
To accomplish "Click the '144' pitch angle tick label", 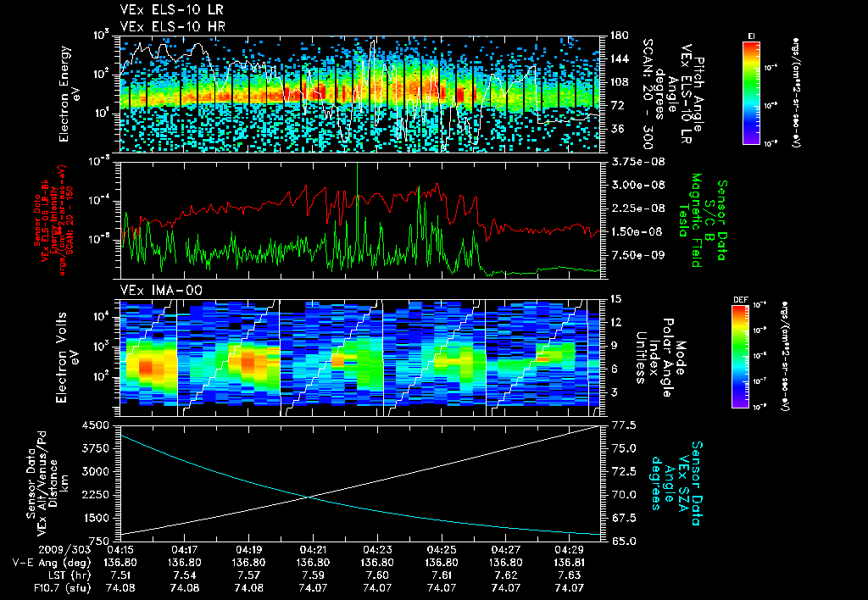I will click(x=619, y=58).
